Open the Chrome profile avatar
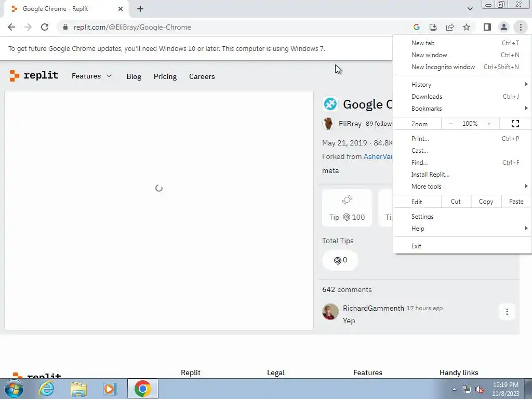The height and width of the screenshot is (399, 532). (504, 27)
